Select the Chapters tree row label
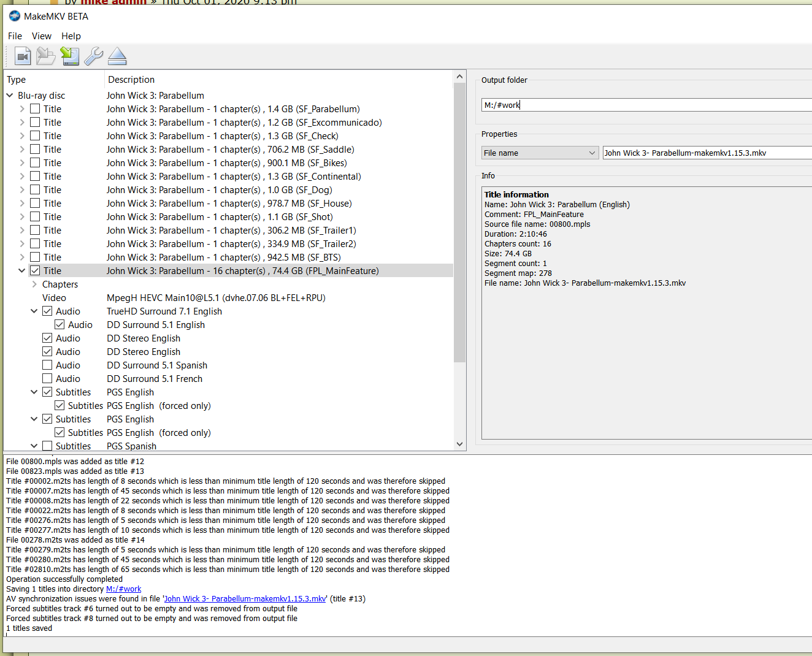The width and height of the screenshot is (812, 656). (60, 284)
